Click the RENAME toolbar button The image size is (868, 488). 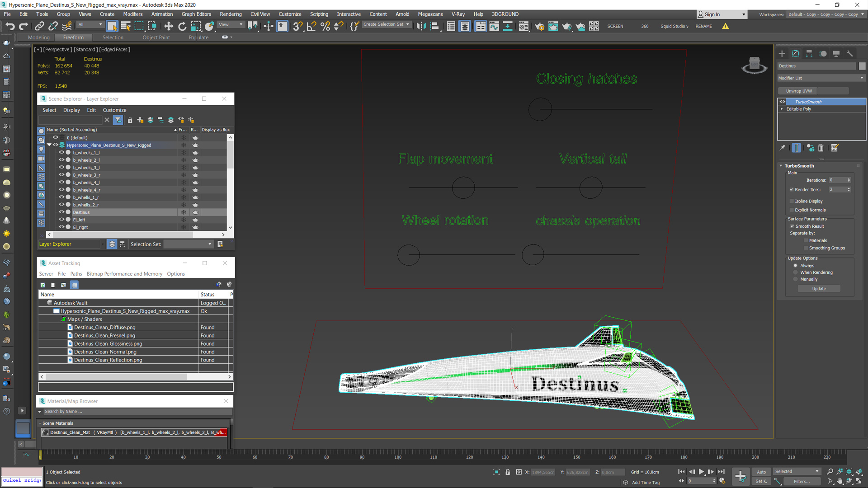[703, 26]
